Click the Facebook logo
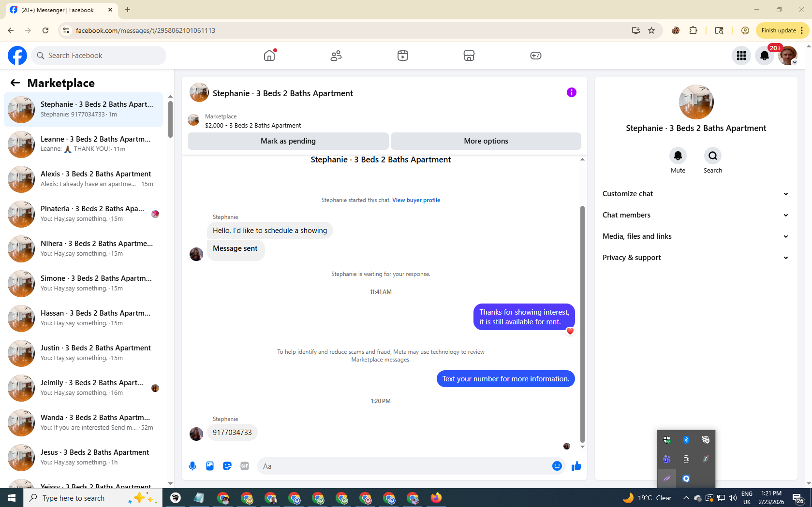Viewport: 812px width, 507px height. [17, 56]
